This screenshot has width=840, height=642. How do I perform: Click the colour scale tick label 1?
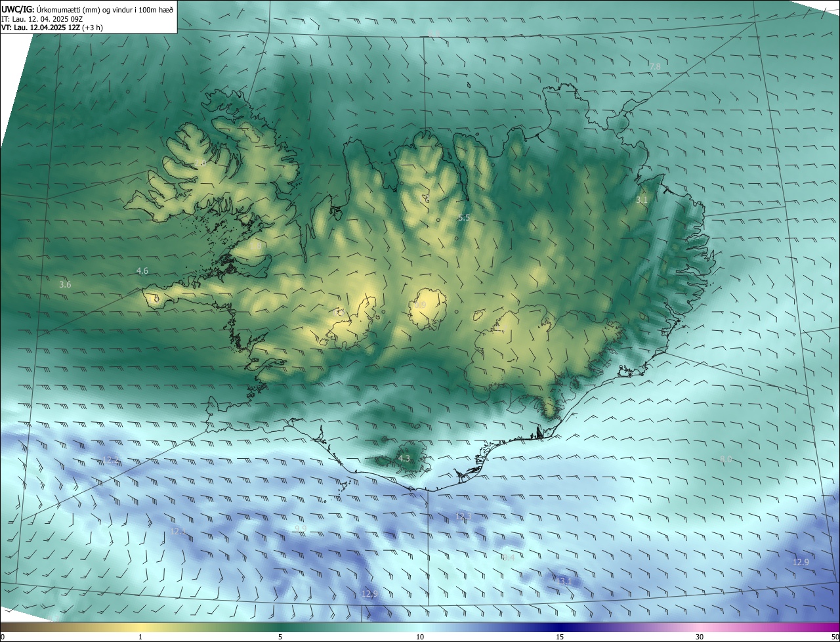coord(140,637)
